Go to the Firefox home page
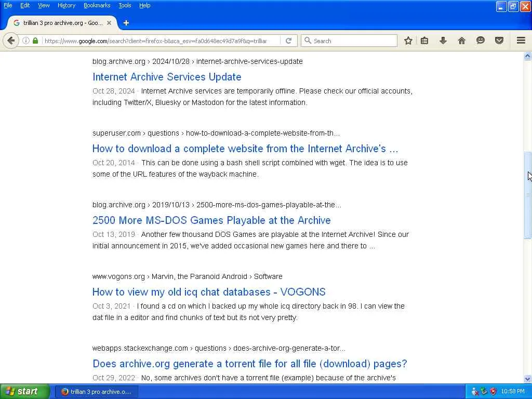This screenshot has width=532, height=399. (462, 41)
